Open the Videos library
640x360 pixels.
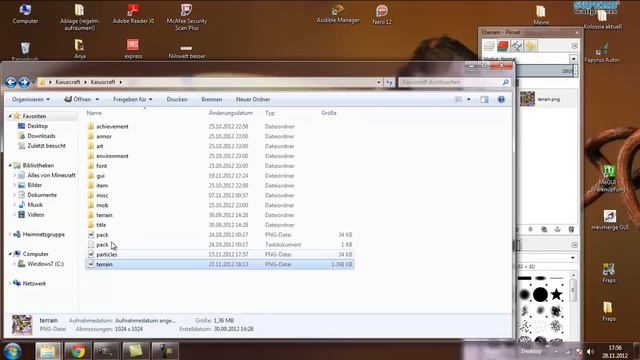[x=36, y=214]
